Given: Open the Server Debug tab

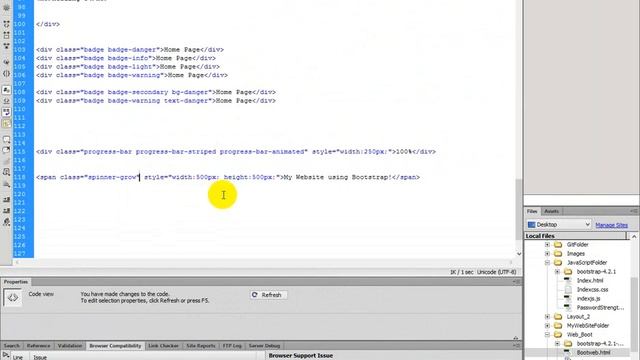Looking at the screenshot, I should (264, 346).
